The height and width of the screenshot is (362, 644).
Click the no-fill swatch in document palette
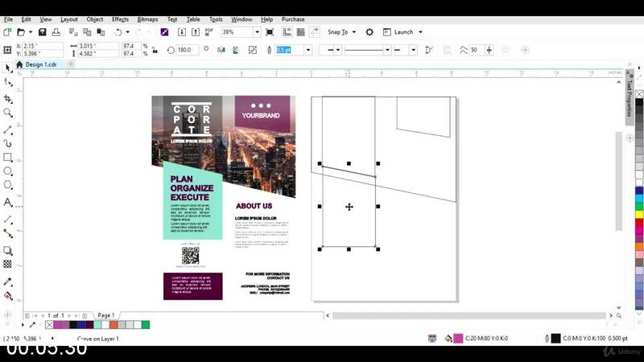49,325
